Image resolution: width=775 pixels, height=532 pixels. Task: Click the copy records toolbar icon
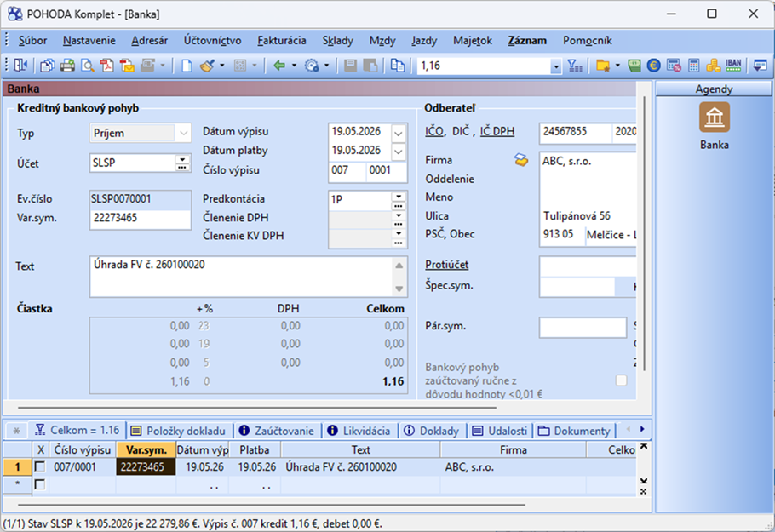(48, 66)
